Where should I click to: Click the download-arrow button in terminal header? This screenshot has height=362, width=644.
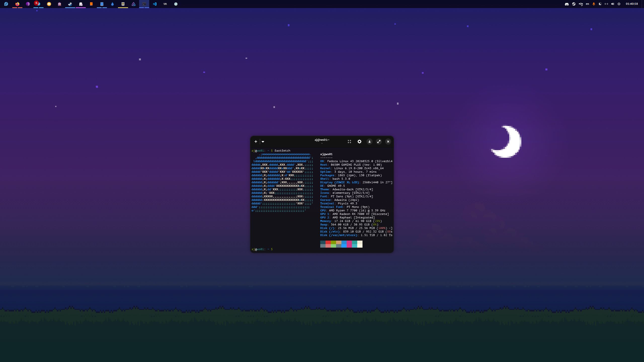[369, 142]
